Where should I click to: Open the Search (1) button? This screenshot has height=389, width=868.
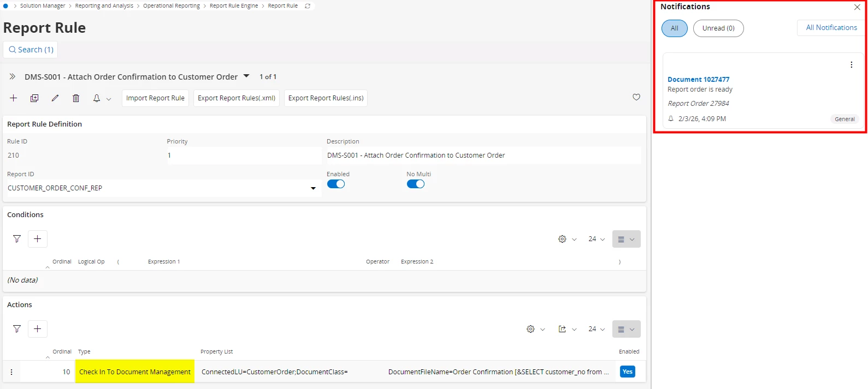(x=31, y=50)
